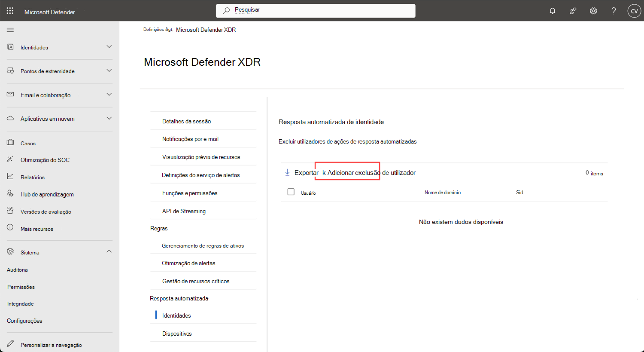Click the Versões de avaliação gift icon
This screenshot has height=352, width=644.
click(x=10, y=211)
